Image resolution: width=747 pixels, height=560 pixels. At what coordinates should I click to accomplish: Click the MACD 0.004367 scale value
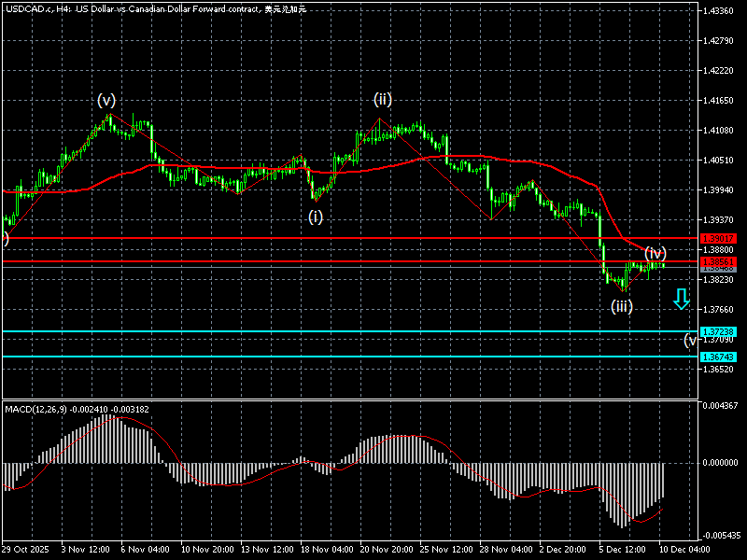[x=722, y=405]
